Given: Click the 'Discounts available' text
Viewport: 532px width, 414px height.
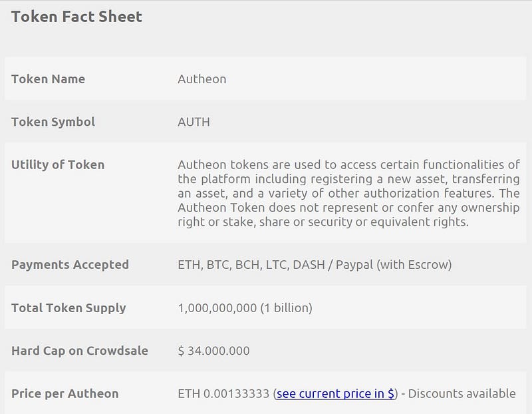Looking at the screenshot, I should coord(462,393).
